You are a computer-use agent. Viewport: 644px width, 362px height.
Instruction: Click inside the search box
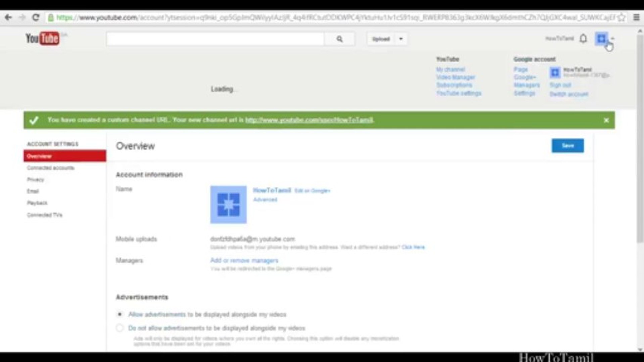click(x=215, y=39)
